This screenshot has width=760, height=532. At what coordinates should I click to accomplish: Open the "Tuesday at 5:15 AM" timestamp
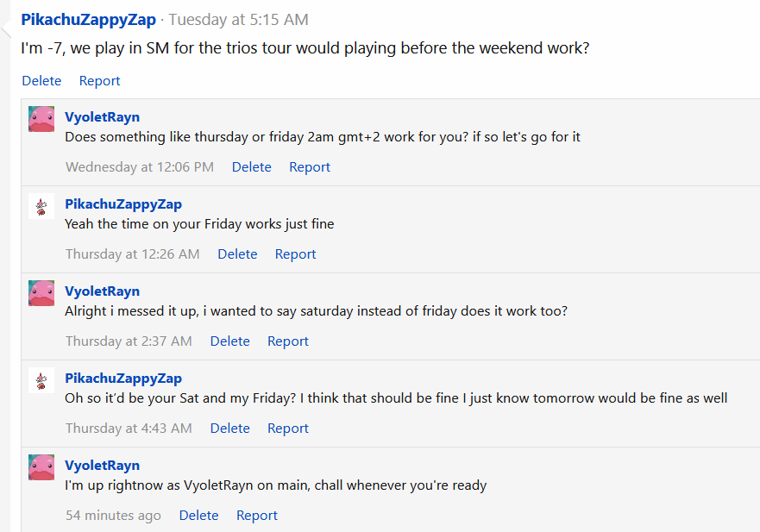[x=237, y=19]
